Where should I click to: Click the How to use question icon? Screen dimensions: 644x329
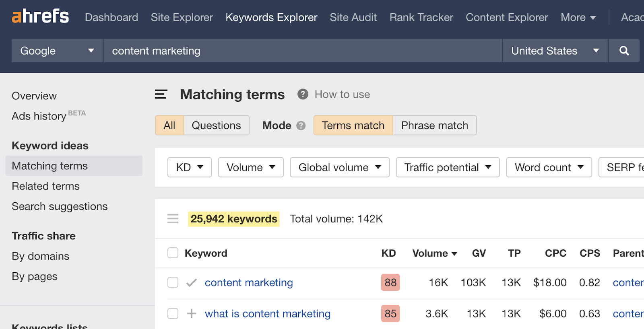point(303,94)
